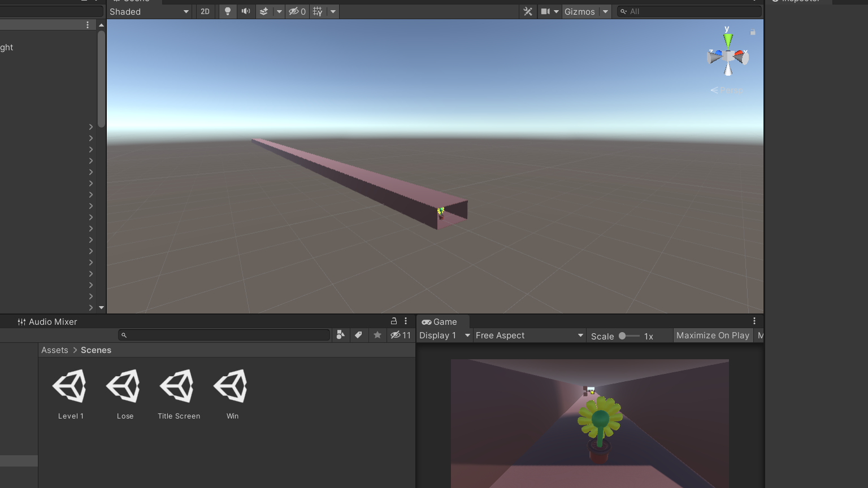This screenshot has width=868, height=488.
Task: Open the scene camera dropdown arrow
Action: 556,11
